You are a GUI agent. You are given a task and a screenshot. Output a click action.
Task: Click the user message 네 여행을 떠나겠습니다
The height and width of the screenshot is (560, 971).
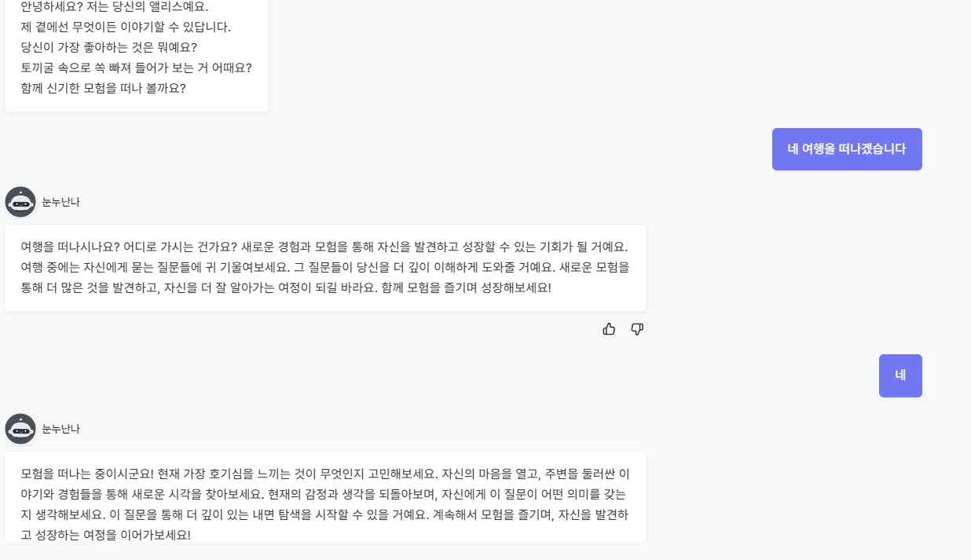click(x=847, y=149)
